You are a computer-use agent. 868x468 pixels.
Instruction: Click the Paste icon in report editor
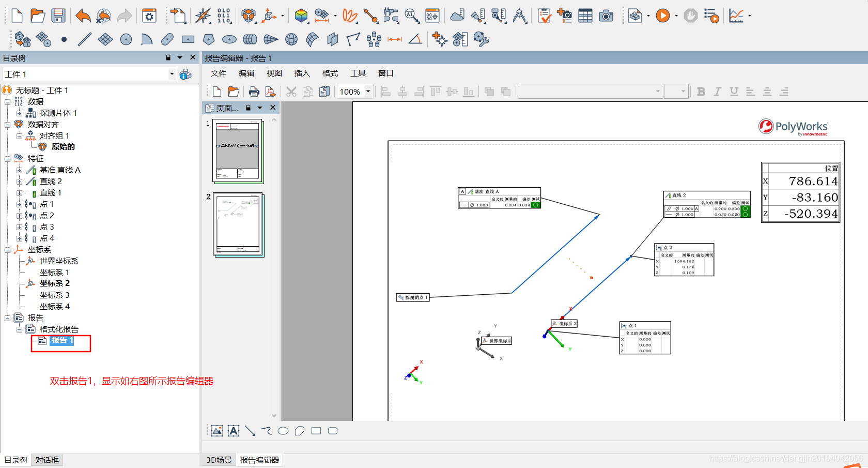[x=324, y=92]
